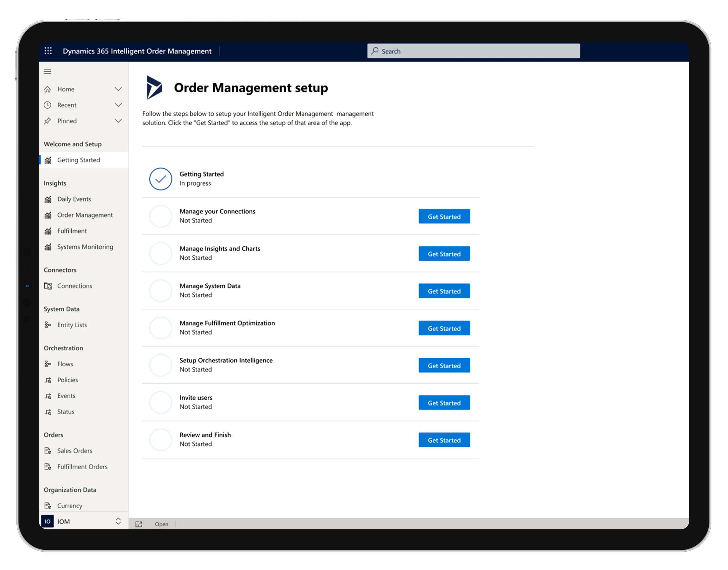The image size is (728, 570).
Task: Click the Sales Orders document icon
Action: (x=48, y=451)
